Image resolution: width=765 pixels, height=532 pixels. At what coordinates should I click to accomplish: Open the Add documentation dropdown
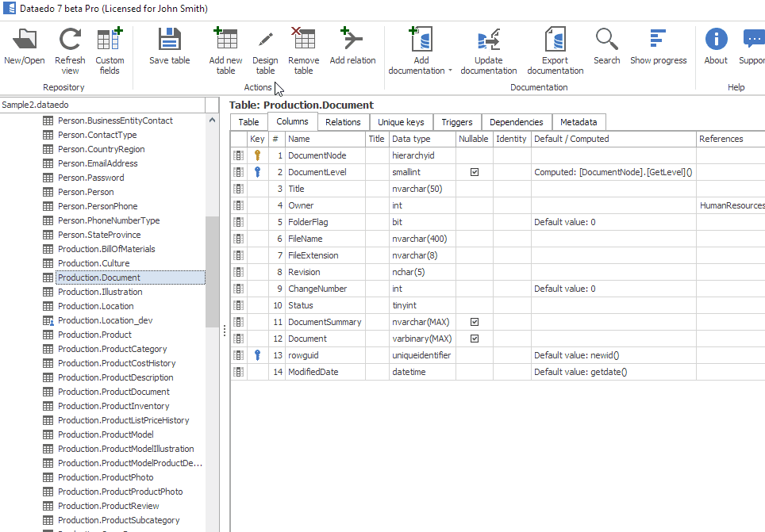[x=450, y=71]
